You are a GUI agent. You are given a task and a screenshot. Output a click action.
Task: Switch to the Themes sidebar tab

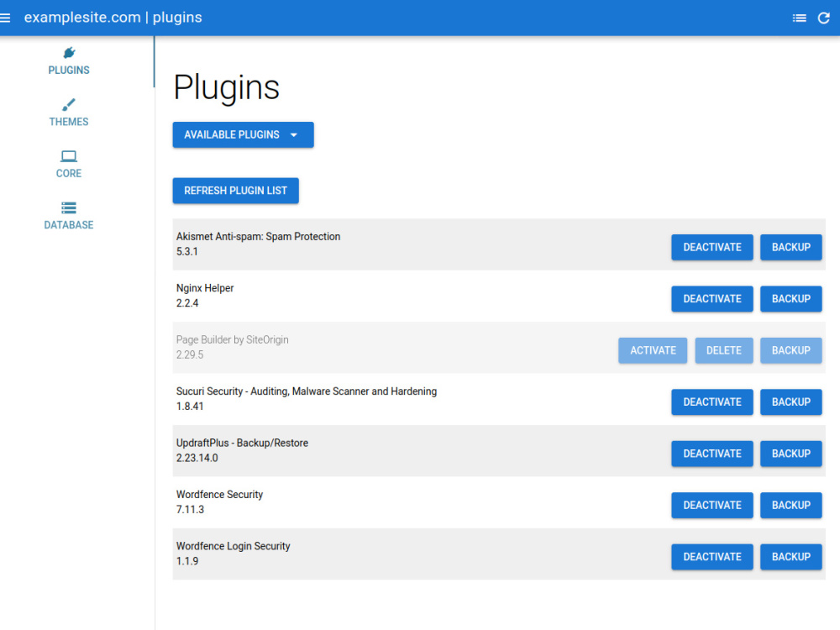(69, 113)
